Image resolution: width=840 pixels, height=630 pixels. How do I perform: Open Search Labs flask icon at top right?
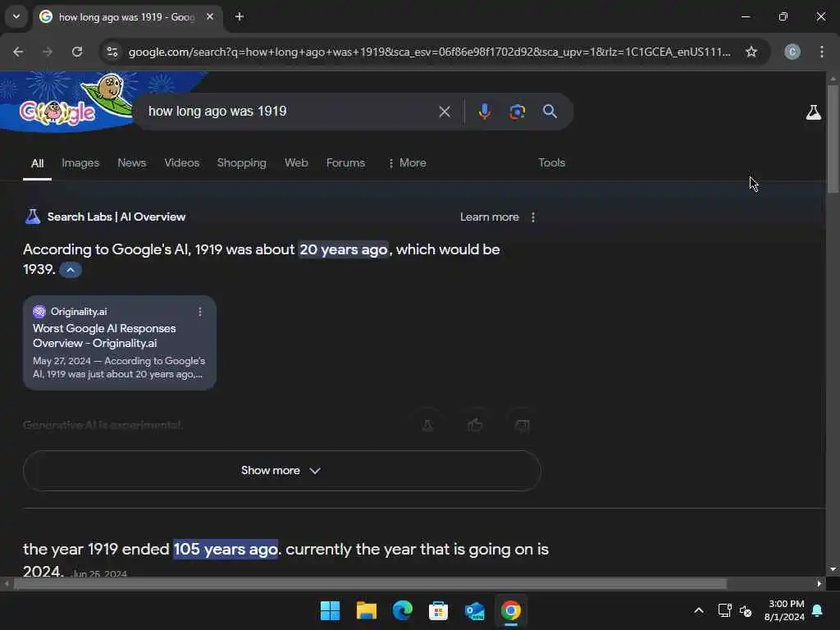(813, 112)
